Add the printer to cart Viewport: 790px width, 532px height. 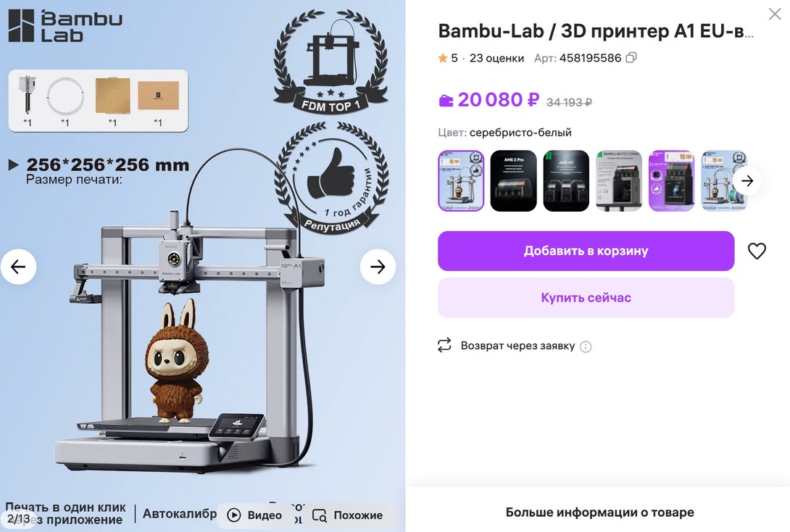[x=586, y=251]
